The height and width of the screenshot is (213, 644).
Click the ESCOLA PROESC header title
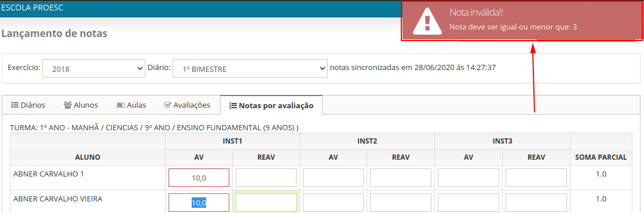tap(32, 8)
